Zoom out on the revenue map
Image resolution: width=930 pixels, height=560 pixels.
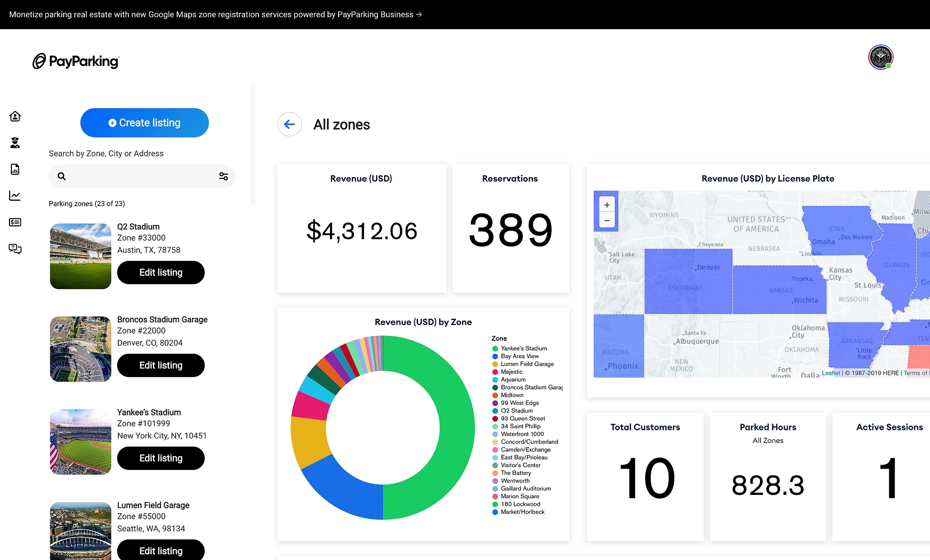pos(607,221)
